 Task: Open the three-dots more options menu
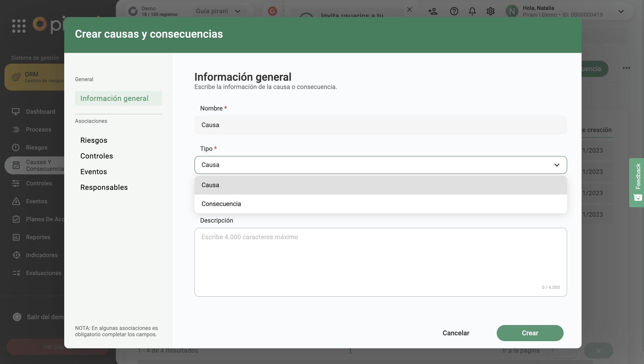[x=626, y=68]
